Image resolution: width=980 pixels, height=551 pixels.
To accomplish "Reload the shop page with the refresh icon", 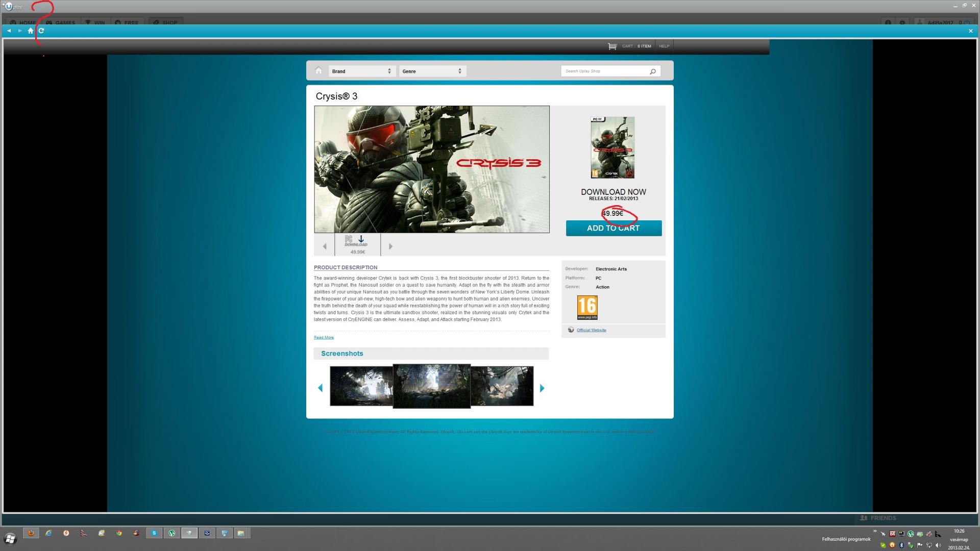I will 41,31.
